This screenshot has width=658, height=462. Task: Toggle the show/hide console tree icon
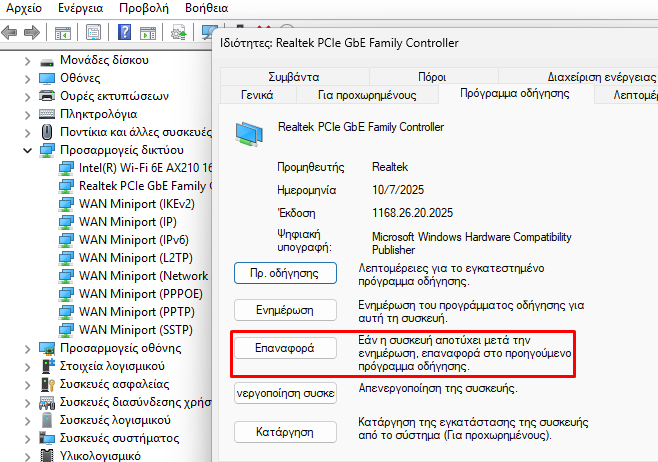63,32
